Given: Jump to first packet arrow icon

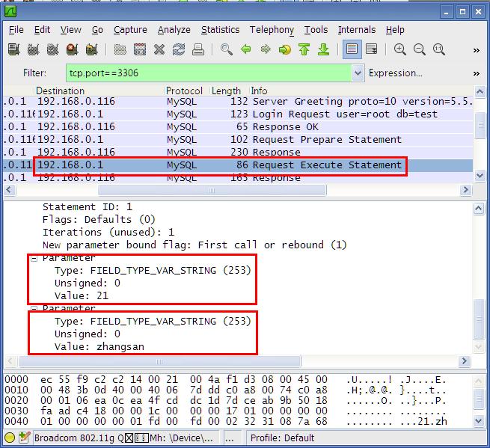Looking at the screenshot, I should pos(304,49).
